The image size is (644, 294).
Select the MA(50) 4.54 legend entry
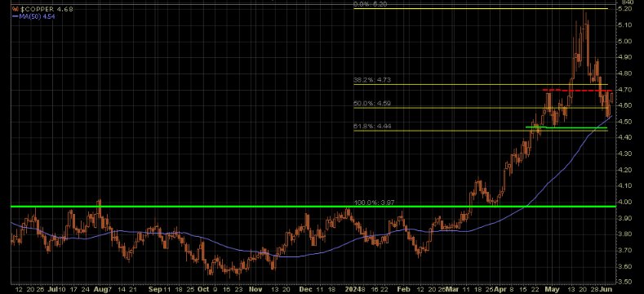pyautogui.click(x=38, y=16)
